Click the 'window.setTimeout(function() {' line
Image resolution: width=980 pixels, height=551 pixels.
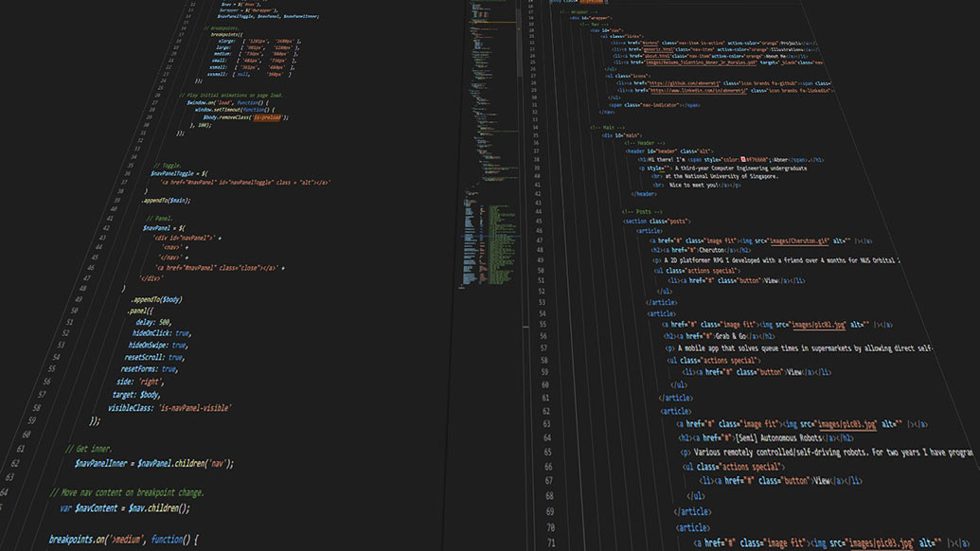pyautogui.click(x=235, y=110)
